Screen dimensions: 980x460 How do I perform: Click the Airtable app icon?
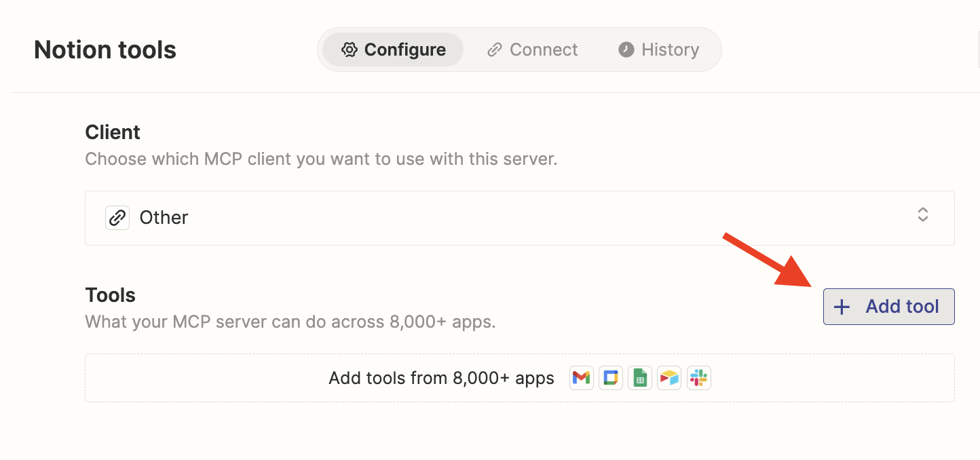coord(669,378)
